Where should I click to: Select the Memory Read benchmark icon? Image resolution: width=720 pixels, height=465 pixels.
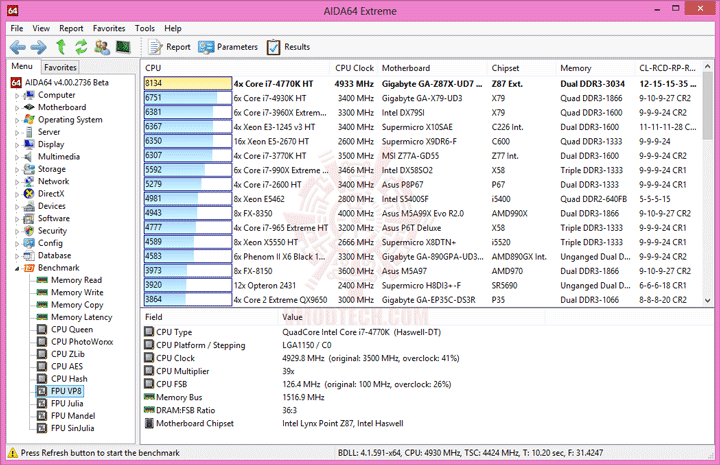tap(42, 280)
